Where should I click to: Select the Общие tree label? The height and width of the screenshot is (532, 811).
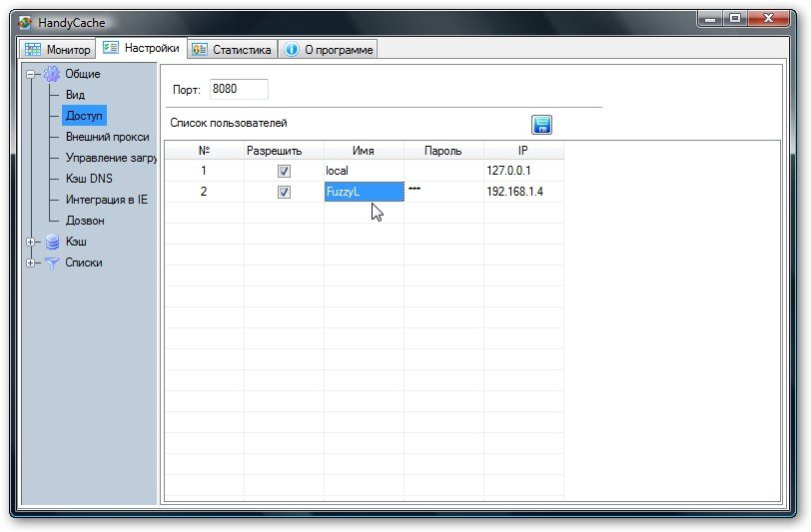click(x=83, y=74)
